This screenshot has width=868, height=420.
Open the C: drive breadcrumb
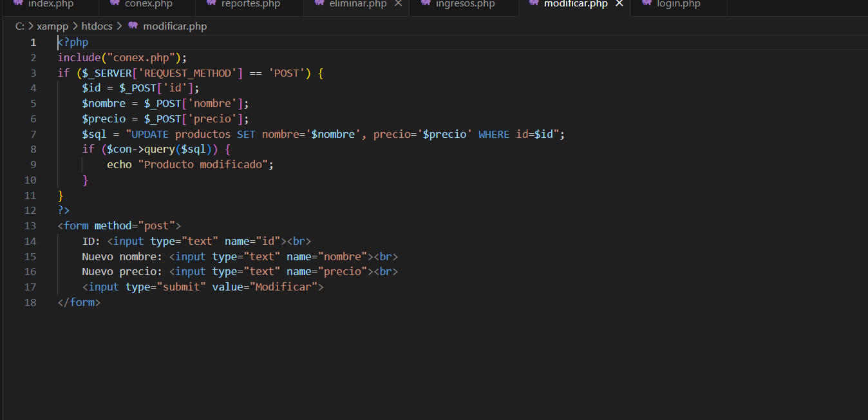(20, 26)
